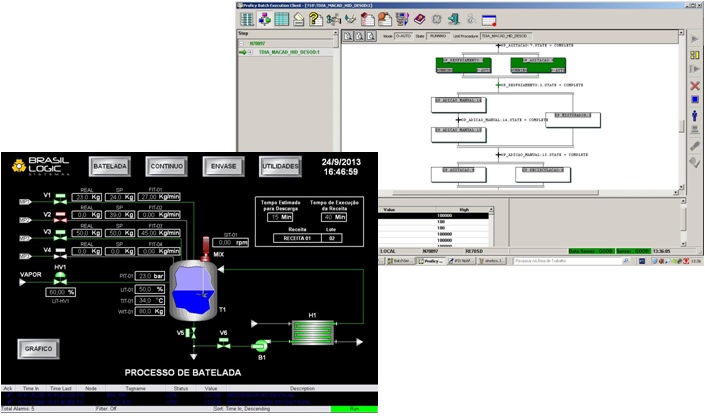Toggle the HV1 steam valve
Viewport: 705px width, 416px height.
click(x=60, y=277)
